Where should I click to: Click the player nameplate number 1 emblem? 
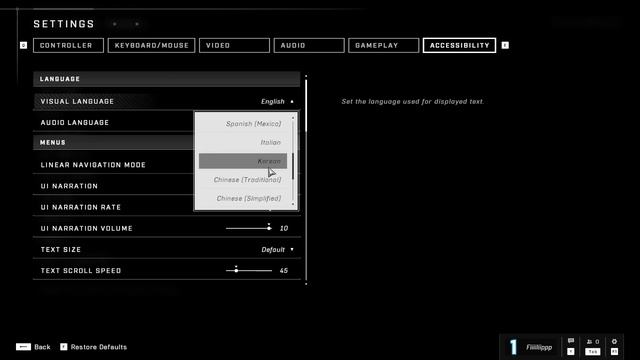(x=513, y=347)
